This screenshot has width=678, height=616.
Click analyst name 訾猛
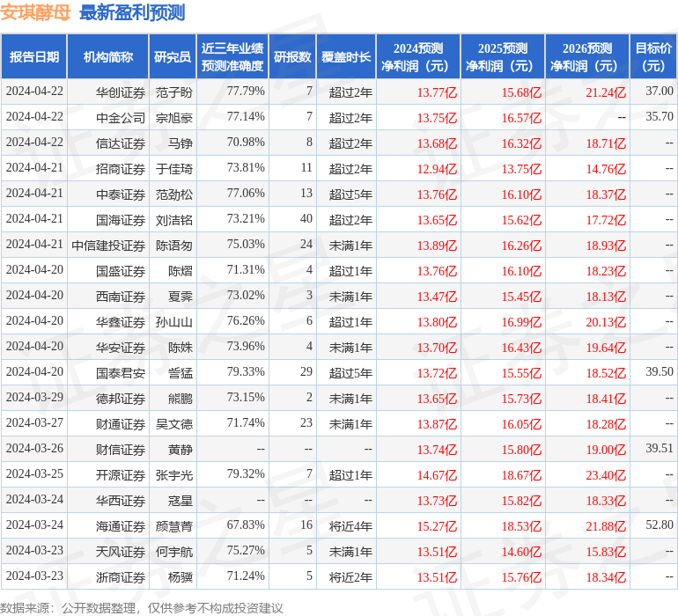(x=180, y=372)
